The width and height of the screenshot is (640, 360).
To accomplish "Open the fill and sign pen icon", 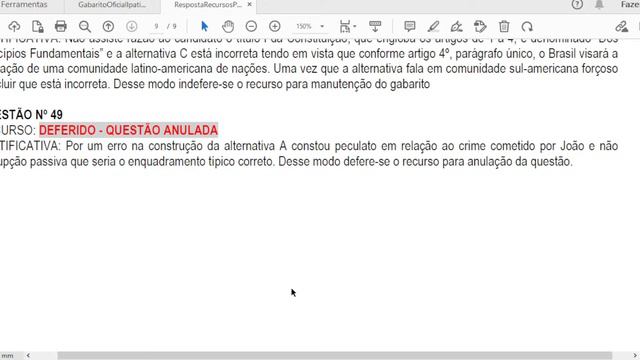I will [x=622, y=27].
